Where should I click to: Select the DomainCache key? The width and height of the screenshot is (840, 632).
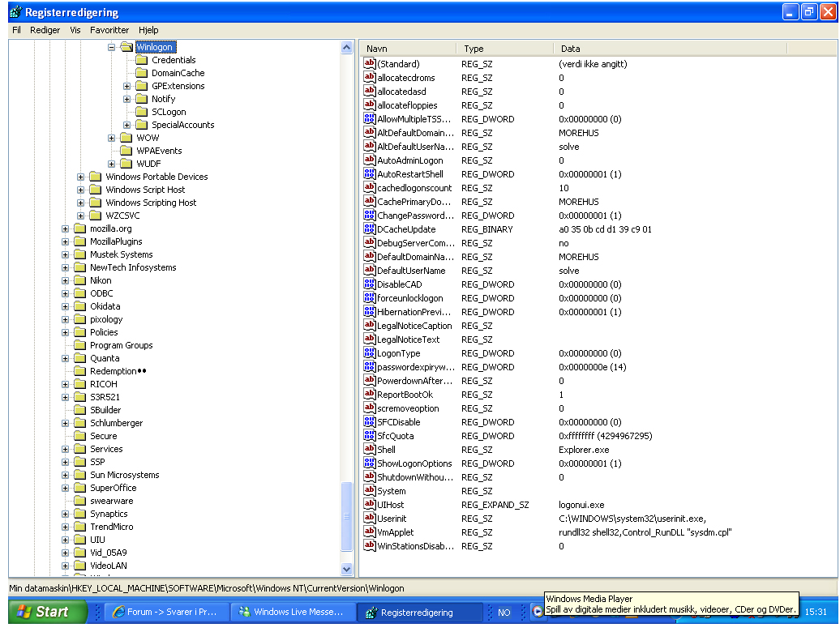pos(178,73)
